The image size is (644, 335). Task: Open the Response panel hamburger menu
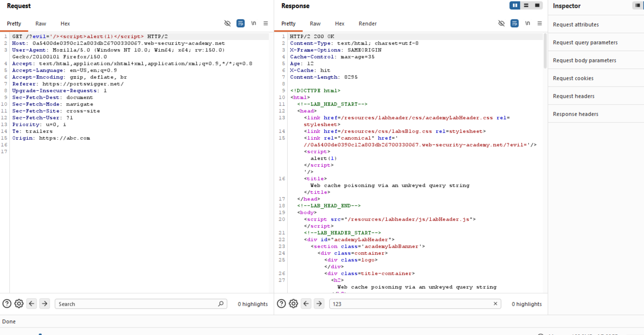click(540, 23)
